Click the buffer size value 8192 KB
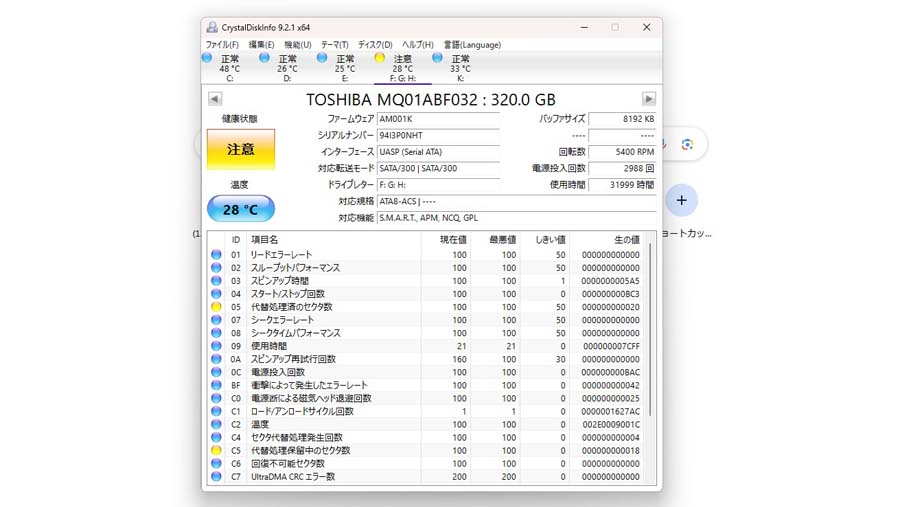Screen dimensions: 900x507 tap(622, 119)
